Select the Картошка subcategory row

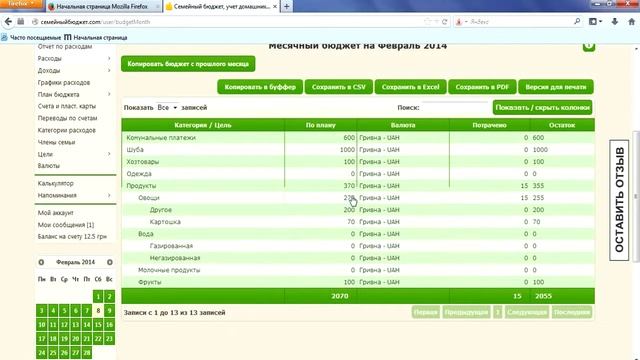point(358,222)
